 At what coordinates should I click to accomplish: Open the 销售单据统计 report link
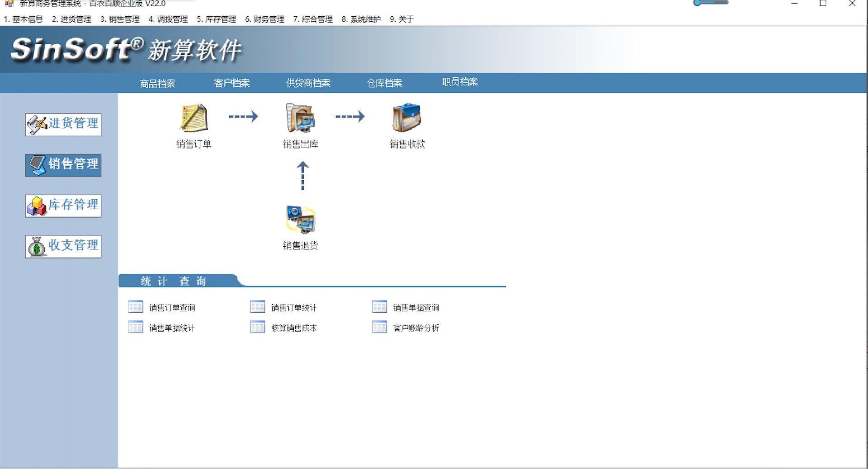(172, 328)
